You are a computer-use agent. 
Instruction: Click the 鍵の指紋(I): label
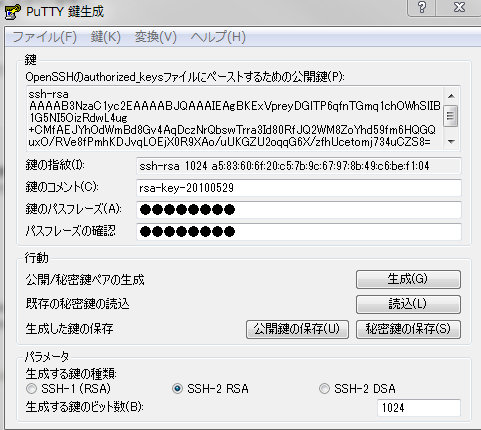click(55, 165)
